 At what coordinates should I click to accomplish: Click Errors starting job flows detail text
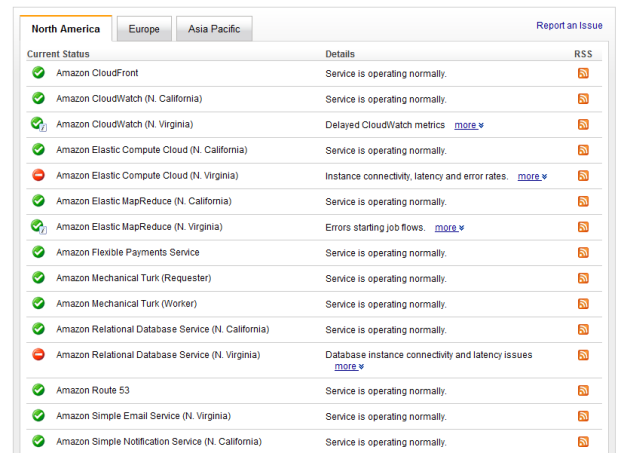click(x=375, y=228)
